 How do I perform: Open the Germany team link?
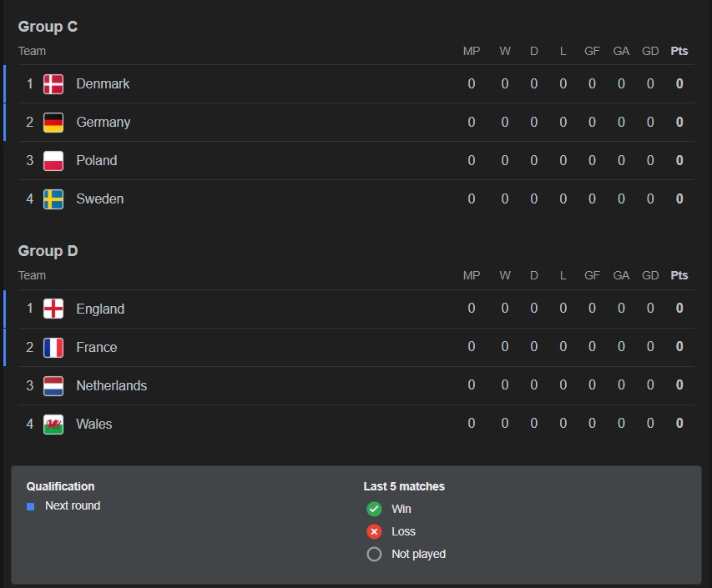tap(103, 123)
